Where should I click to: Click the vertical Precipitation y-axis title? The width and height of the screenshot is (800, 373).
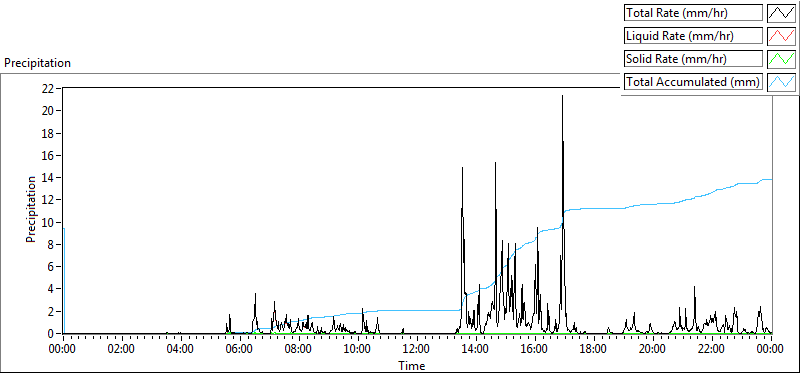click(31, 209)
